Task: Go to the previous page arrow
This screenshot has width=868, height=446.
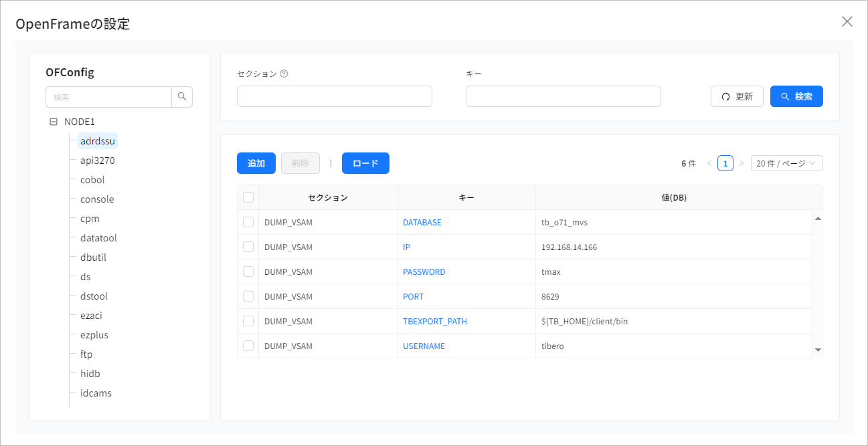Action: 709,163
